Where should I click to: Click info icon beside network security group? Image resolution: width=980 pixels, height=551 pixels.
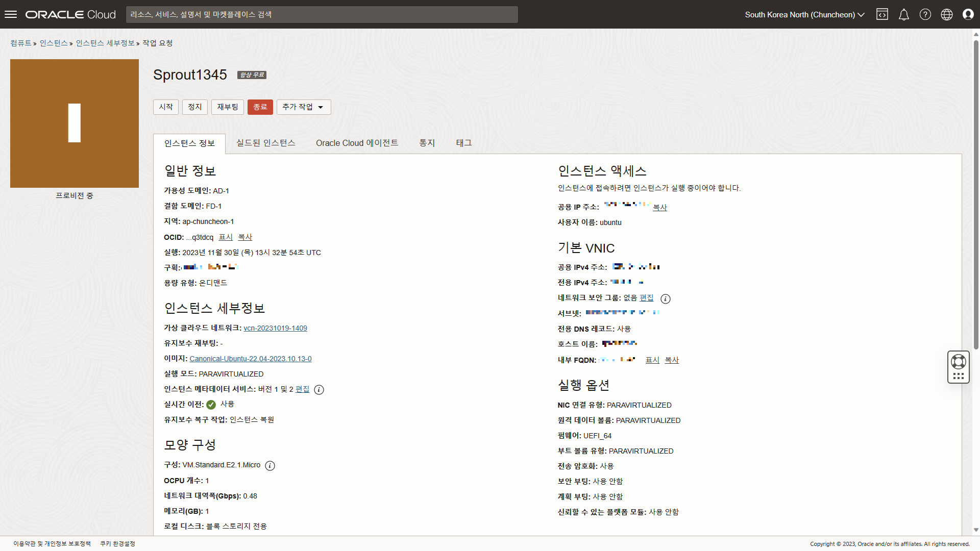coord(666,299)
